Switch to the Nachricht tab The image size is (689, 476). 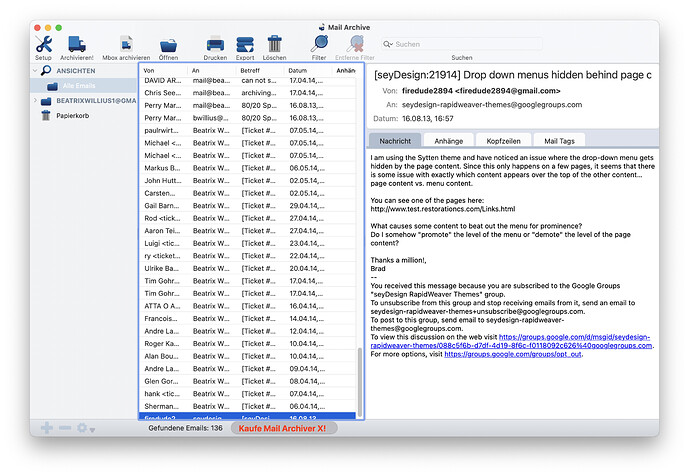(395, 141)
